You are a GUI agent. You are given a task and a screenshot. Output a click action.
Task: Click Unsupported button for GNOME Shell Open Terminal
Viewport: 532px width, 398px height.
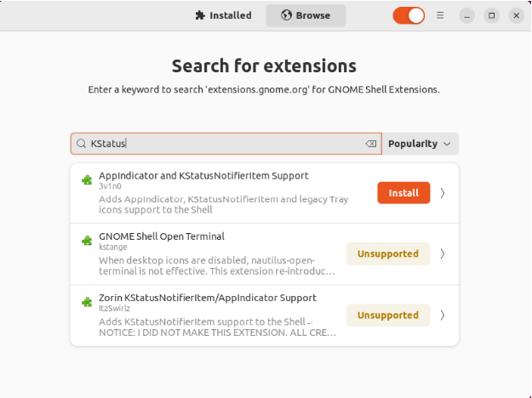[387, 253]
